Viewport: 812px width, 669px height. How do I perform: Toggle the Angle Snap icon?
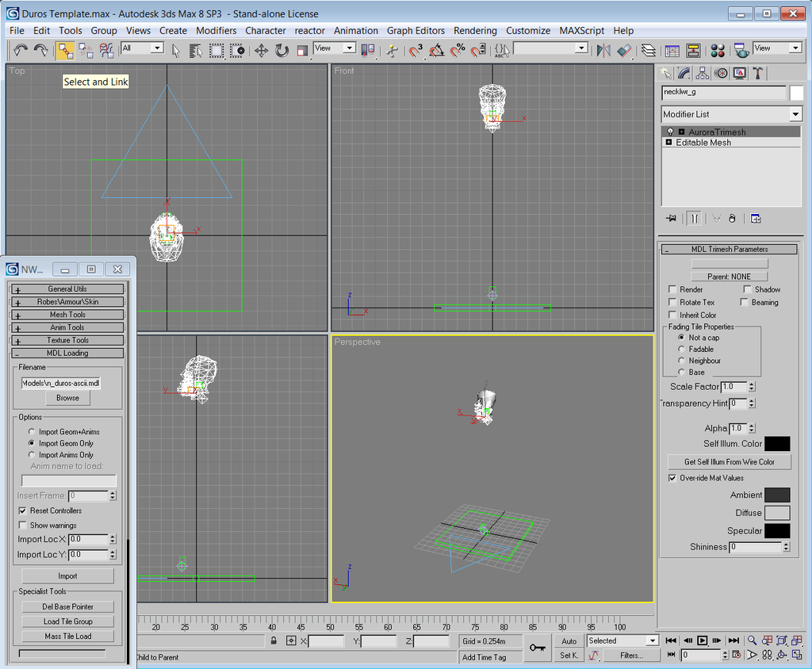click(x=437, y=50)
